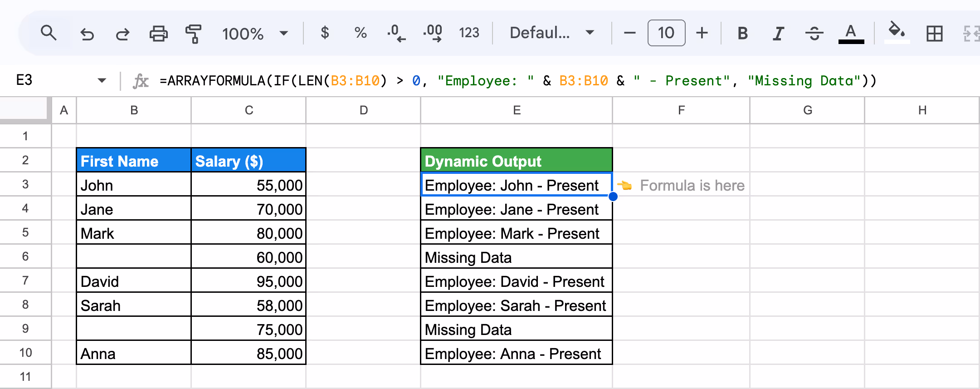Toggle italic formatting
Image resolution: width=980 pixels, height=389 pixels.
[x=778, y=33]
